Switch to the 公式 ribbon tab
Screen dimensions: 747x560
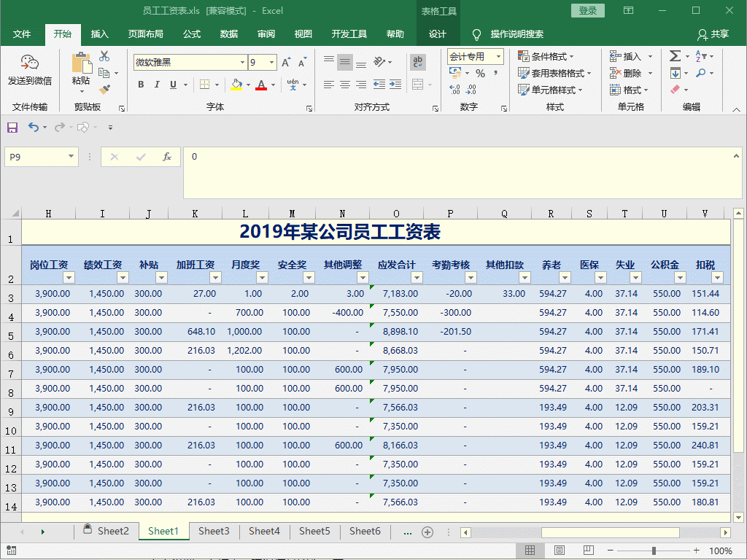coord(192,34)
